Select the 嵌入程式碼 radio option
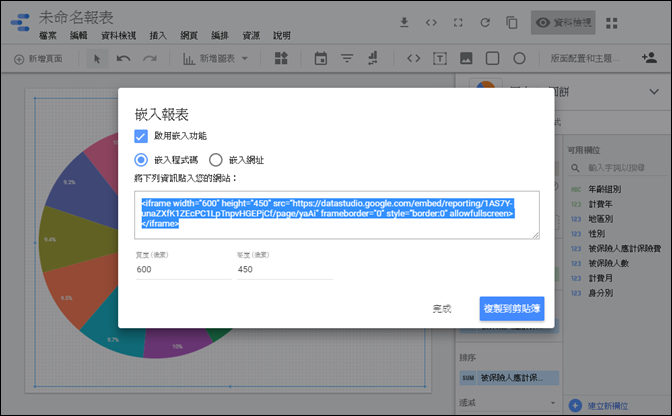The image size is (672, 416). [x=141, y=160]
